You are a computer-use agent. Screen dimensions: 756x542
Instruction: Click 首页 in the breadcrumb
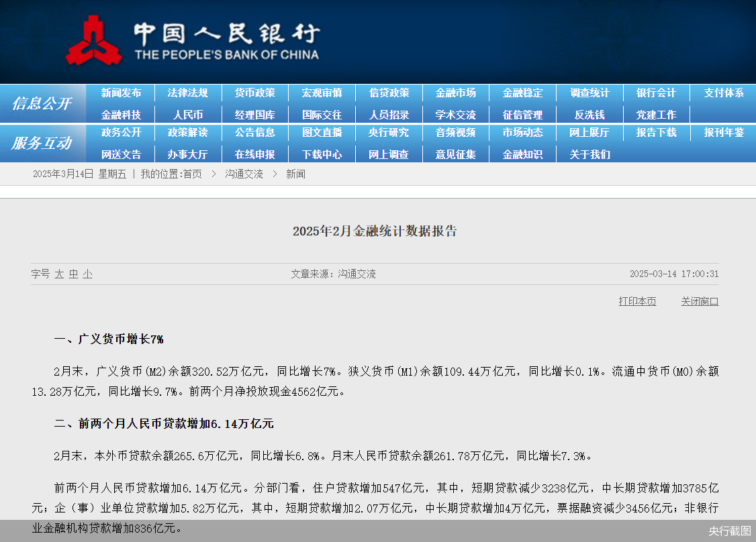click(x=192, y=174)
